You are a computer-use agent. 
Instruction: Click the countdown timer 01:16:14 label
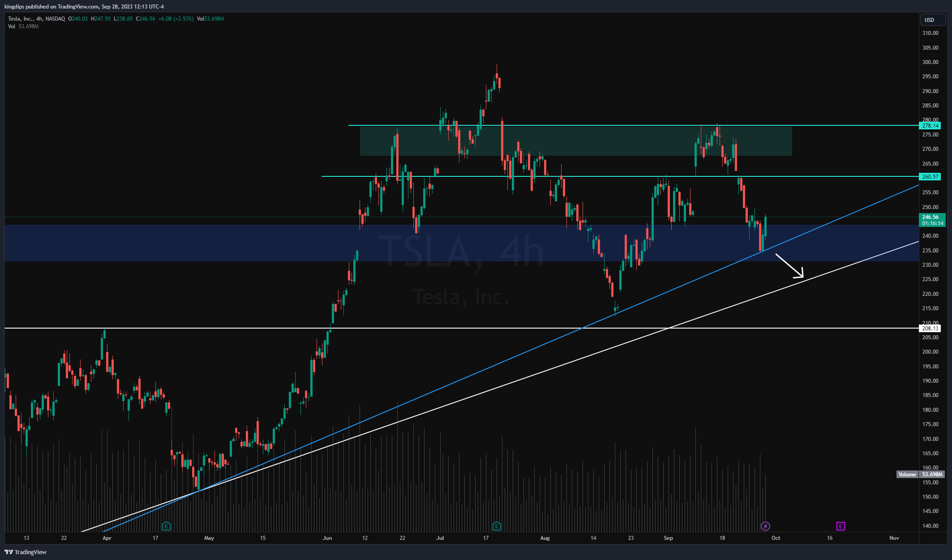(932, 223)
